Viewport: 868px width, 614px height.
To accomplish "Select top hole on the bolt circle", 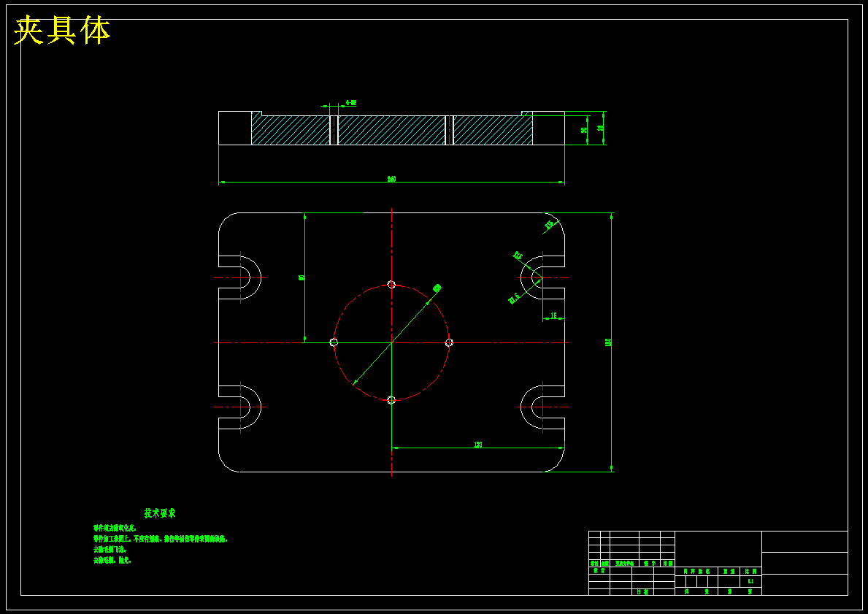I will 391,285.
